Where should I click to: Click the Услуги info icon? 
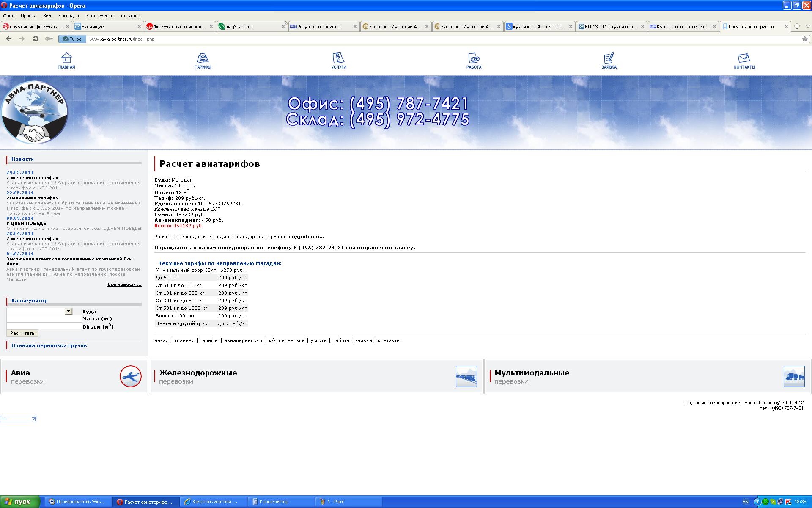[x=338, y=58]
